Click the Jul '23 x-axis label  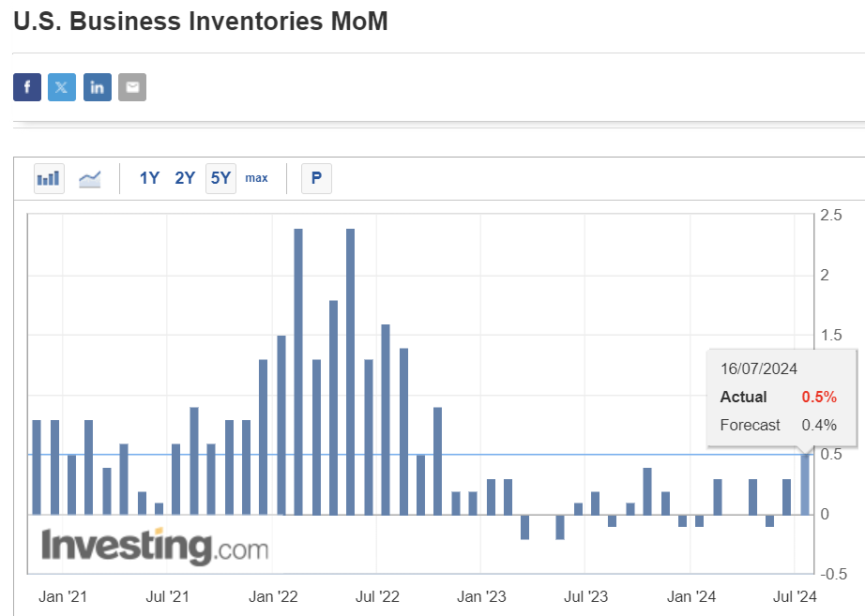[x=585, y=596]
